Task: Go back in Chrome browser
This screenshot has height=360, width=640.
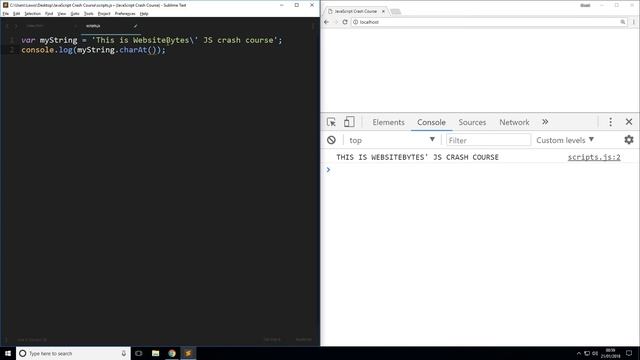Action: 326,22
